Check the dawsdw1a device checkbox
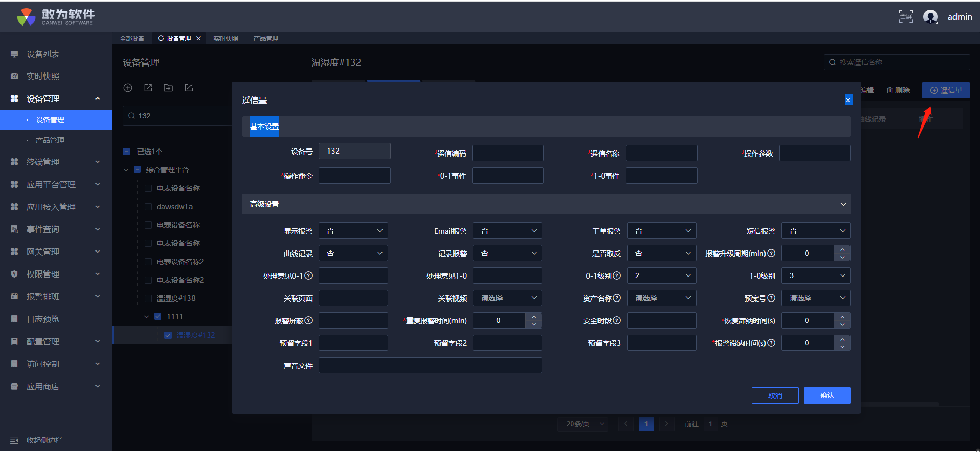Viewport: 980px width, 452px height. tap(148, 207)
